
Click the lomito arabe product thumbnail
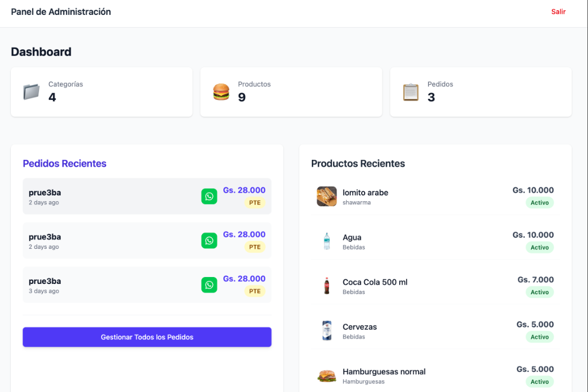point(326,197)
